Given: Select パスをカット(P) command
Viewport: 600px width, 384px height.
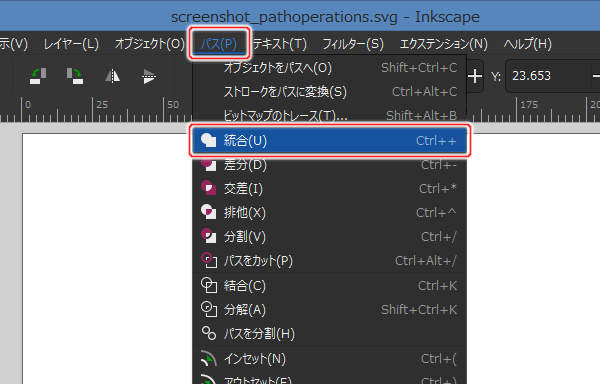Looking at the screenshot, I should tap(329, 261).
